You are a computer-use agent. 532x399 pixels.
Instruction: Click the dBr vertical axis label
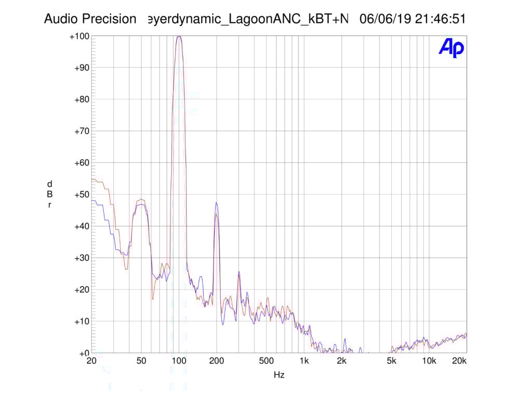pyautogui.click(x=49, y=194)
